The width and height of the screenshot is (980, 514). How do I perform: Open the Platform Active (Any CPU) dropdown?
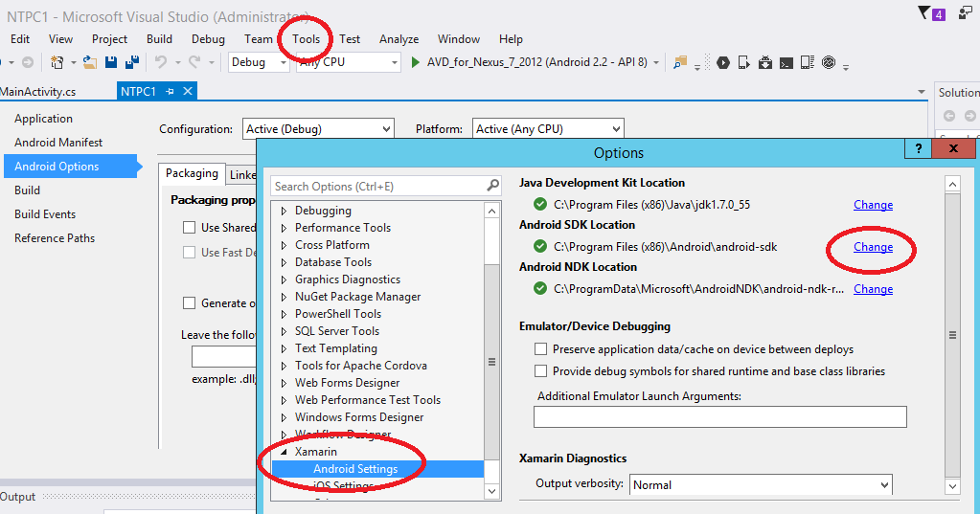[548, 129]
